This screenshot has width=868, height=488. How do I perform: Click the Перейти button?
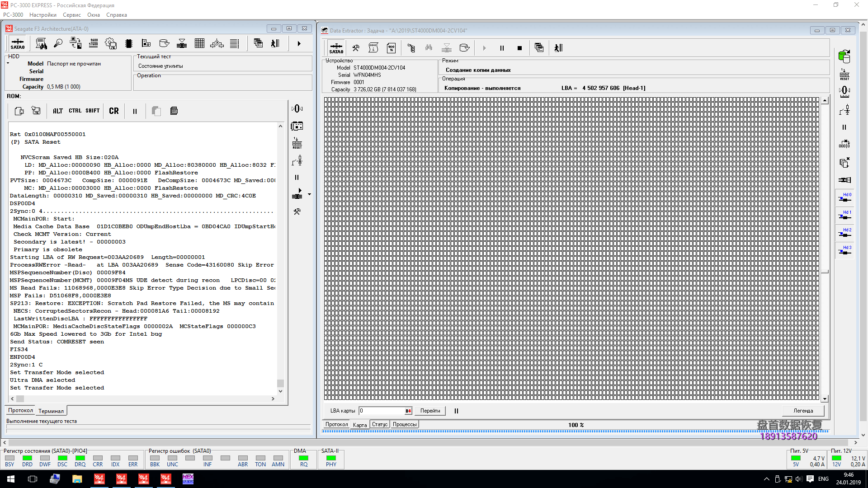(430, 411)
